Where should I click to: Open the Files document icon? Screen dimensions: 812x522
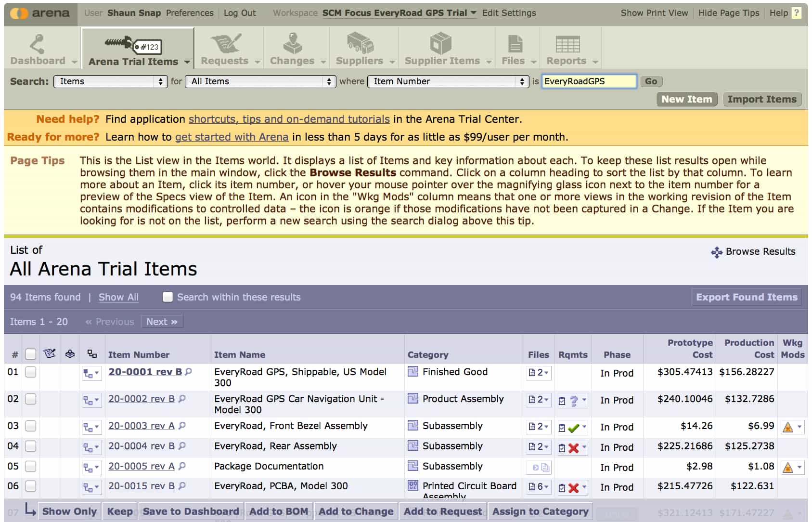515,44
